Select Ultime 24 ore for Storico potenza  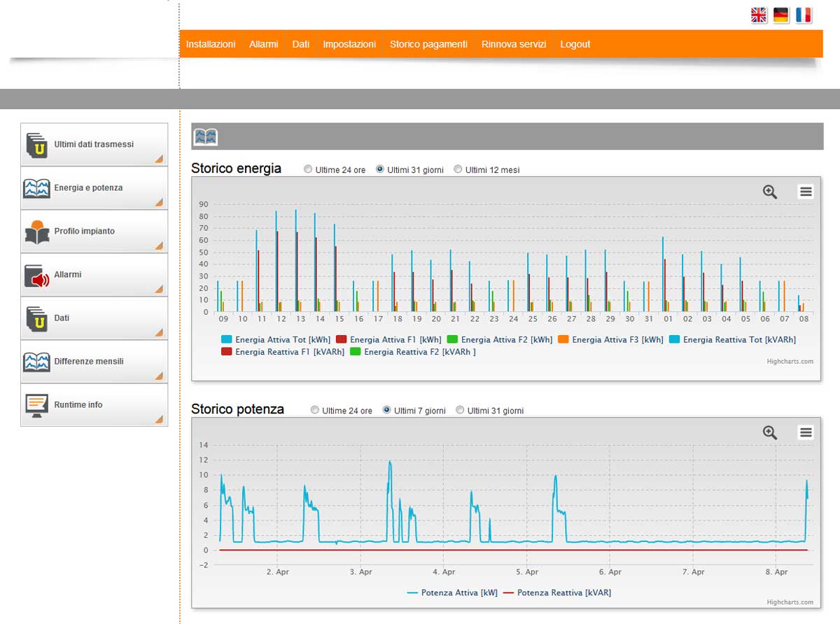pos(315,410)
